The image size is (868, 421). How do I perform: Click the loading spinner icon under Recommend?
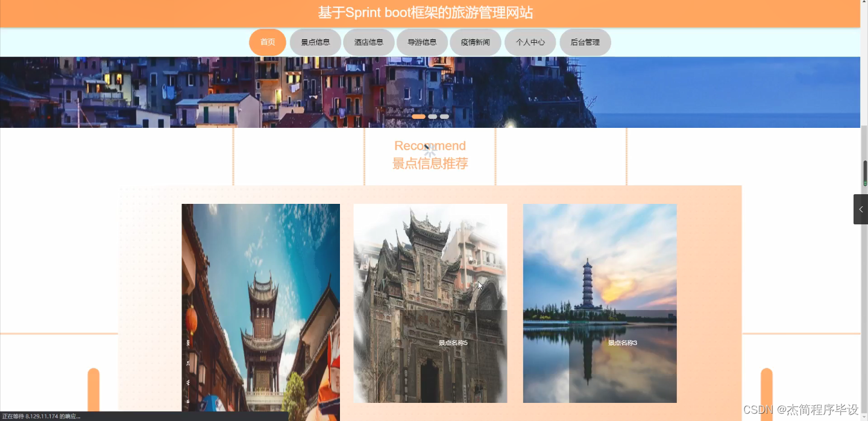(430, 151)
